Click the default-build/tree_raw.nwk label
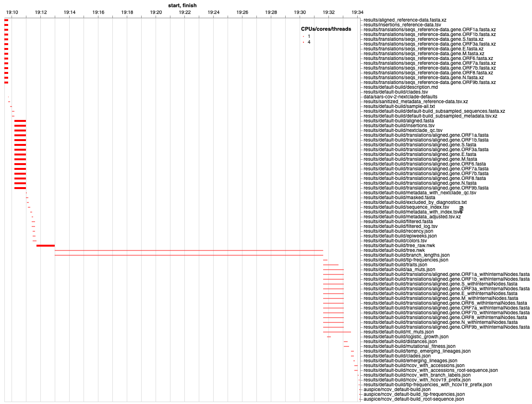 pyautogui.click(x=399, y=245)
